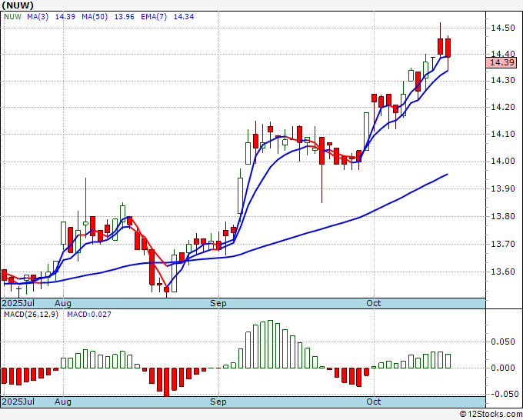Click the (NUW) ticker title

point(18,5)
